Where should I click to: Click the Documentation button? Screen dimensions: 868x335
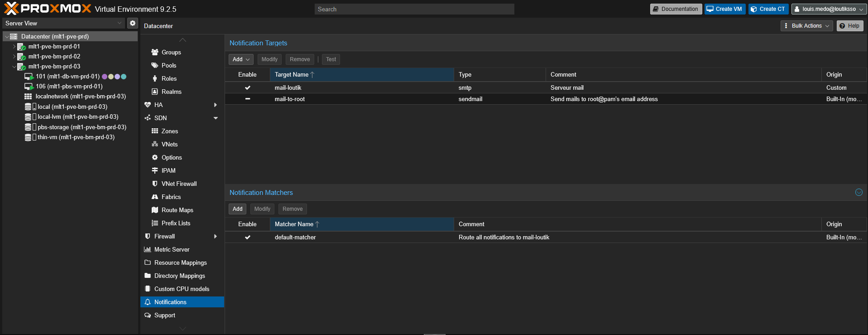[x=676, y=9]
